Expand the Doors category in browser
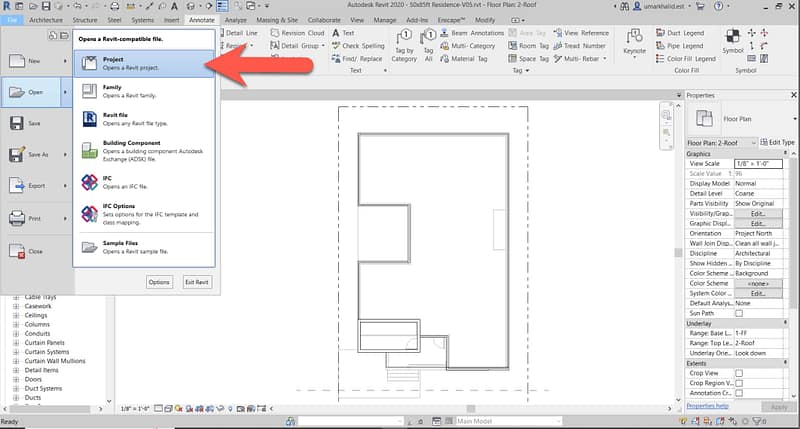Viewport: 800px width, 429px height. [x=16, y=379]
